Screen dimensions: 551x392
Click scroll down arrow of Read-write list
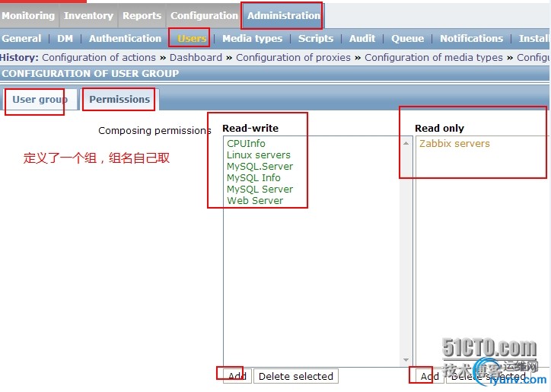pos(406,360)
